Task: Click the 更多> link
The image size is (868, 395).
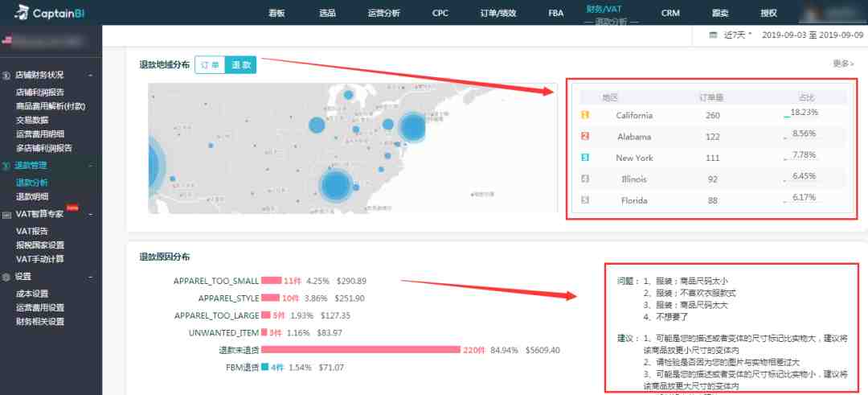Action: pos(843,64)
